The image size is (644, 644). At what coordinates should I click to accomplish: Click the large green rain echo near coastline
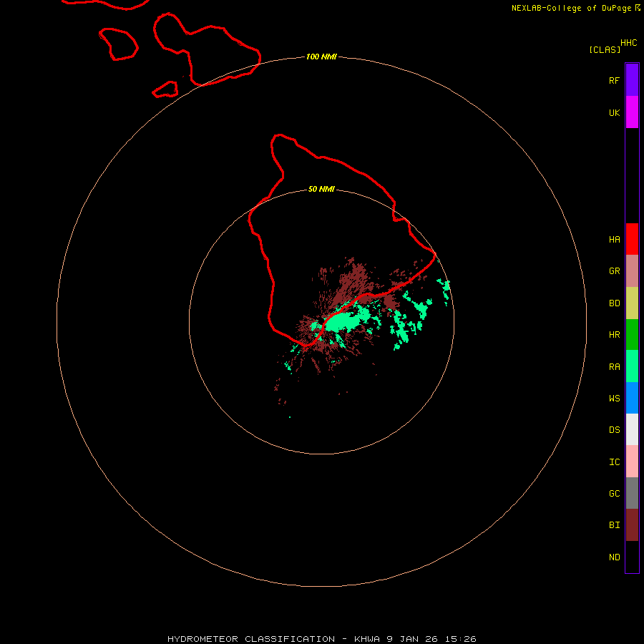click(x=347, y=320)
